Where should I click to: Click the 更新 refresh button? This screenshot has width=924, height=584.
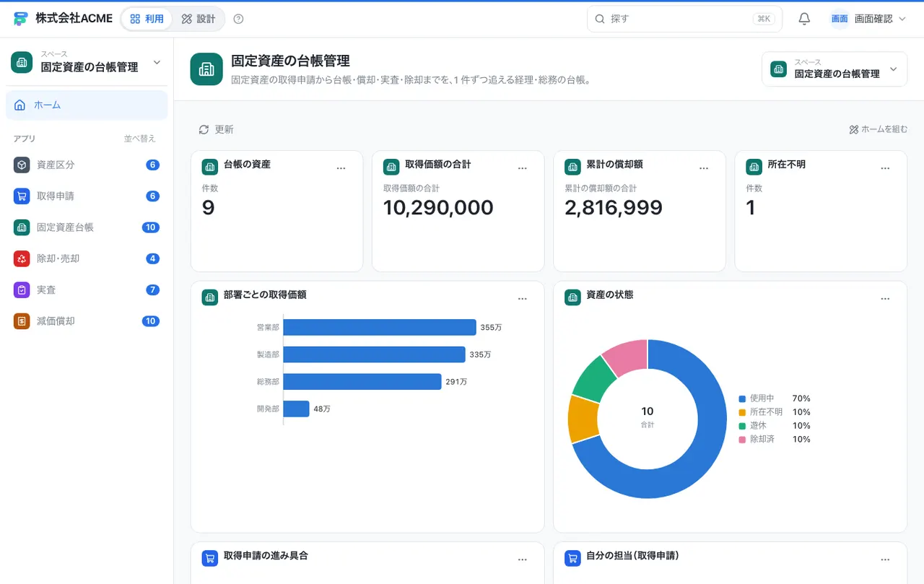coord(217,130)
